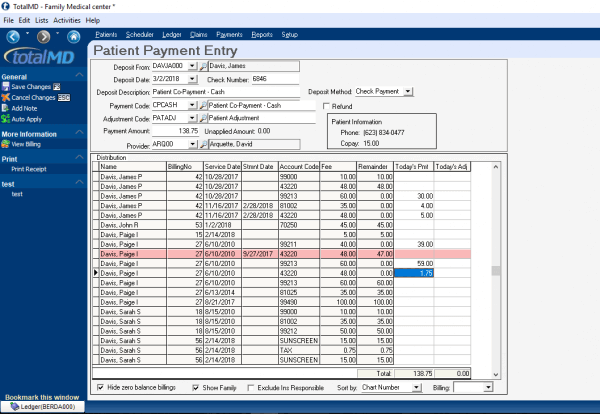The image size is (600, 414).
Task: Open back button history dropdown arrow
Action: pyautogui.click(x=27, y=33)
